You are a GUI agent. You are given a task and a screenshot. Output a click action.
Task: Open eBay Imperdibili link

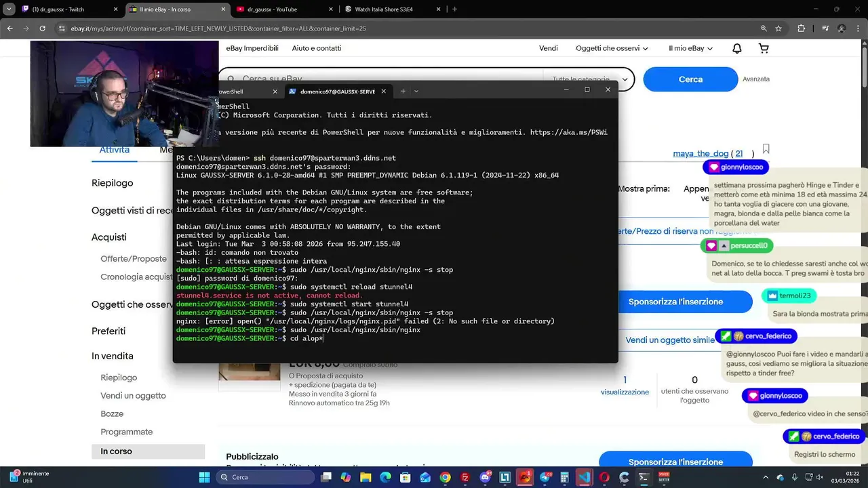[x=252, y=48]
